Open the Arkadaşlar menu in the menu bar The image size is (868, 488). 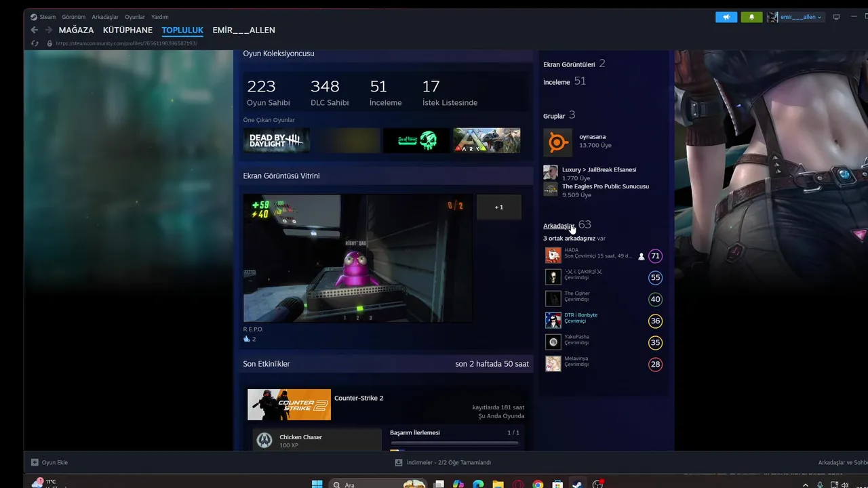click(105, 17)
